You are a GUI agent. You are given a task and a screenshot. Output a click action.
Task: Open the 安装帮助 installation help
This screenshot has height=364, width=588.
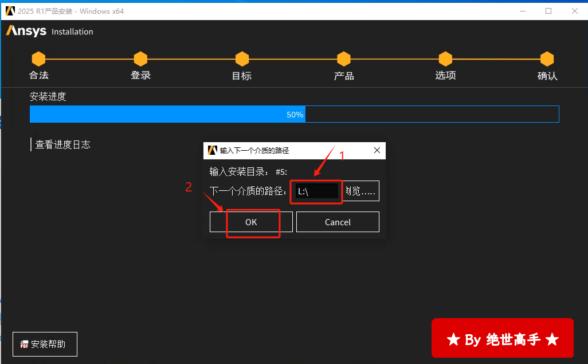45,344
